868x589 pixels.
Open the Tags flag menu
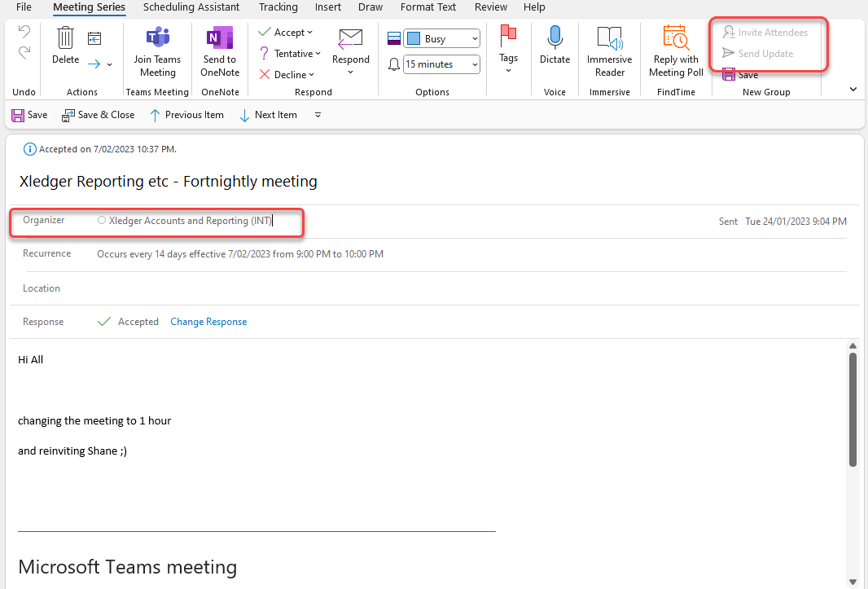coord(508,49)
